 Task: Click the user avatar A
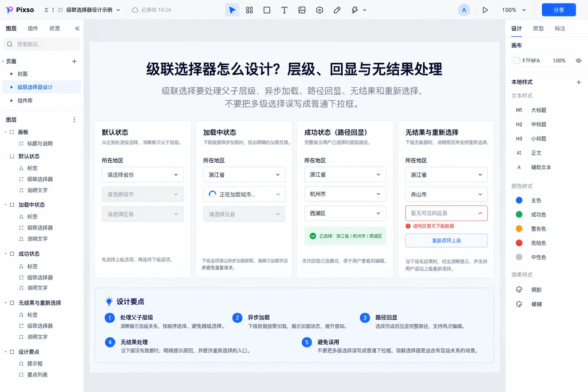pyautogui.click(x=464, y=10)
